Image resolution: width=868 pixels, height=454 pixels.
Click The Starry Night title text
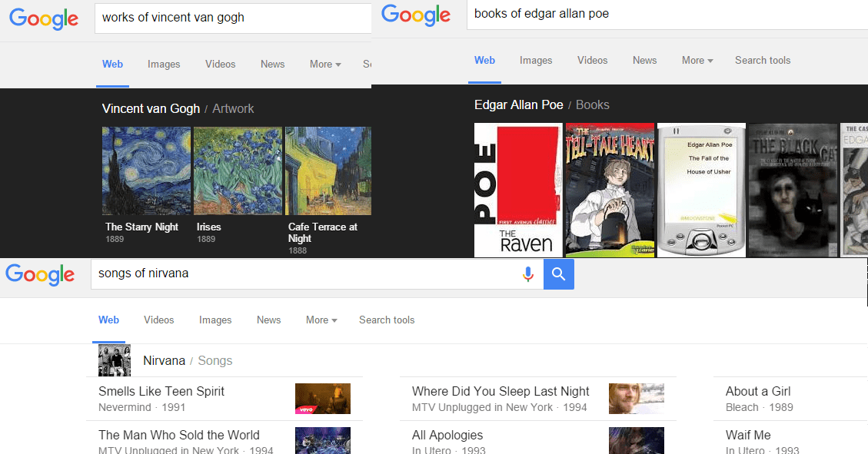pyautogui.click(x=141, y=227)
